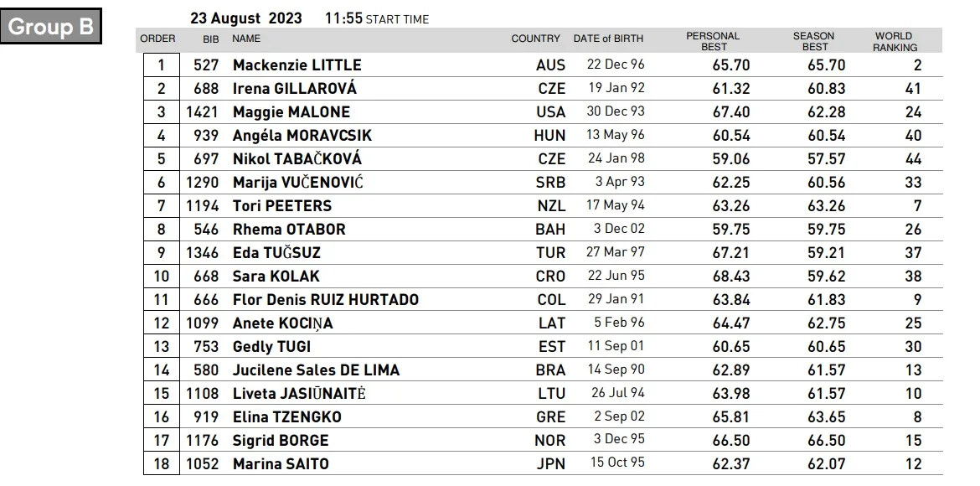
Task: Select the WORLD RANKING column header
Action: (x=894, y=42)
